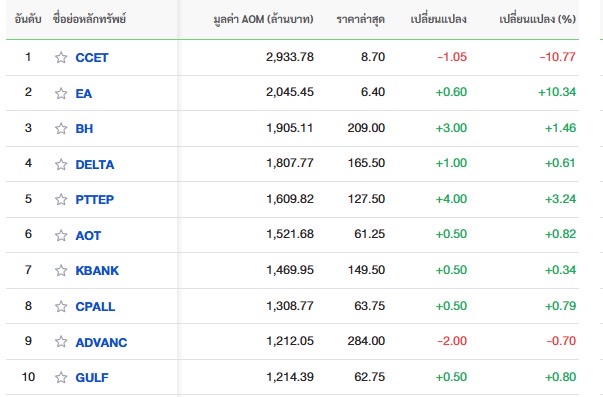Sort by the ราคาล่าสุด column header
Image resolution: width=603 pixels, height=397 pixels.
pos(360,19)
